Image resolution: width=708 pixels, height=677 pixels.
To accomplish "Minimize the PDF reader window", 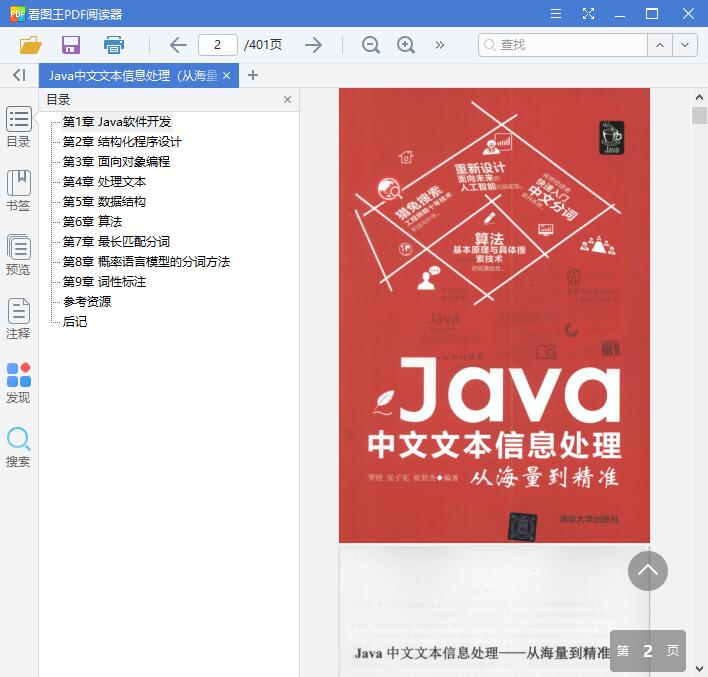I will [x=620, y=14].
